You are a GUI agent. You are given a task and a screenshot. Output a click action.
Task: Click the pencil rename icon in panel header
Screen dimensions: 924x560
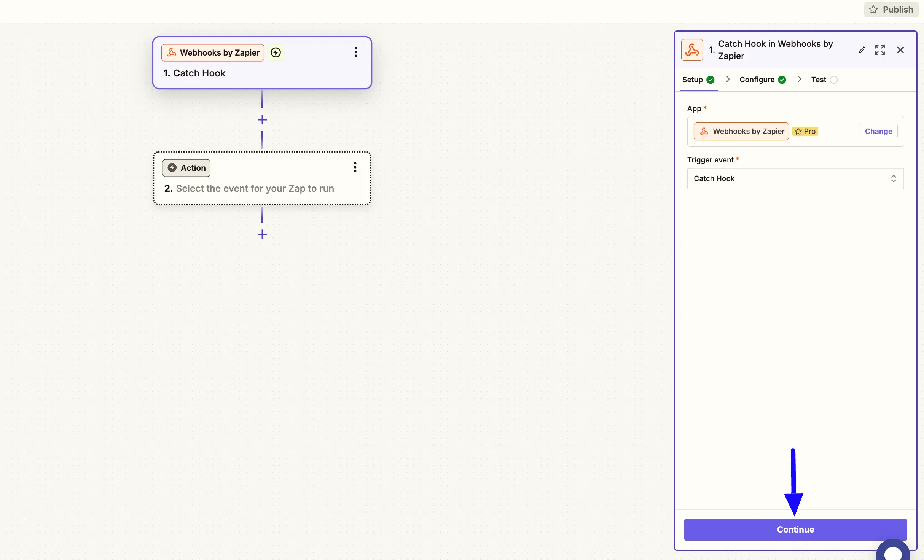862,50
